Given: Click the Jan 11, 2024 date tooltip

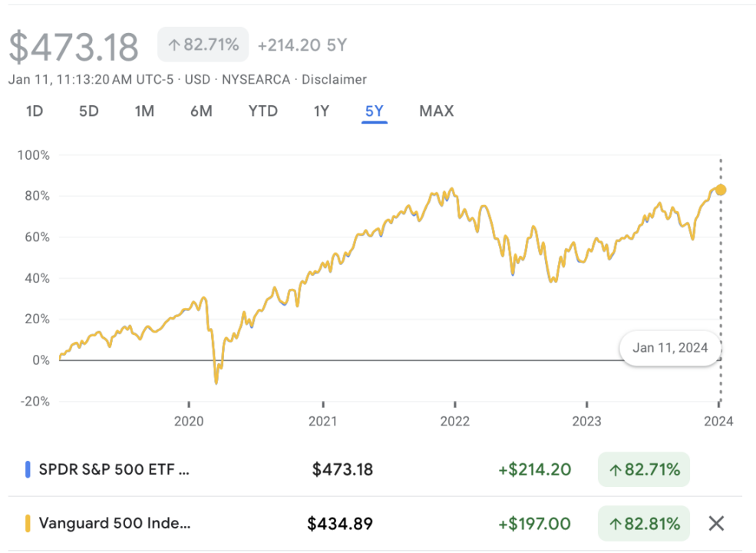Looking at the screenshot, I should coord(670,348).
